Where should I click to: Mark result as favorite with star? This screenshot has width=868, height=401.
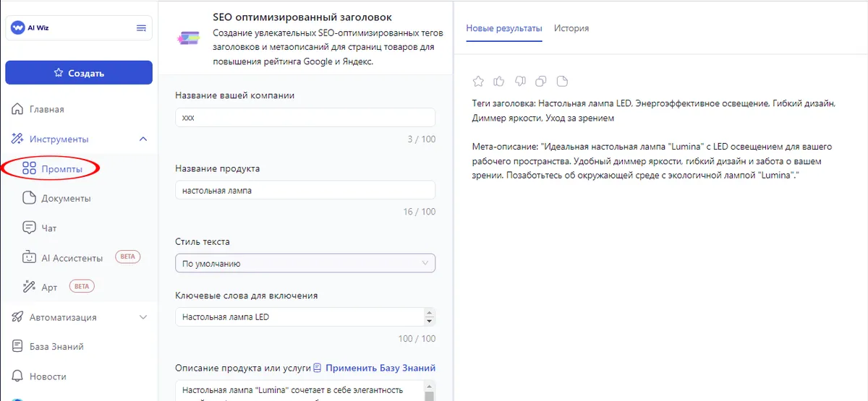(x=477, y=80)
